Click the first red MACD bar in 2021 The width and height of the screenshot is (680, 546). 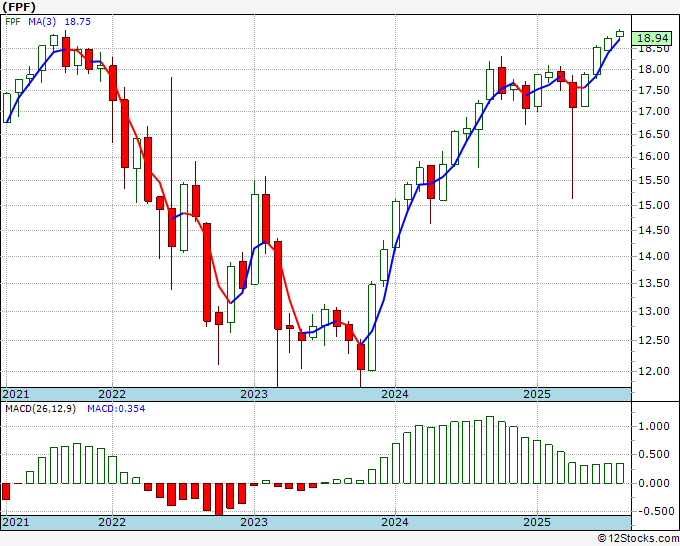tap(6, 491)
